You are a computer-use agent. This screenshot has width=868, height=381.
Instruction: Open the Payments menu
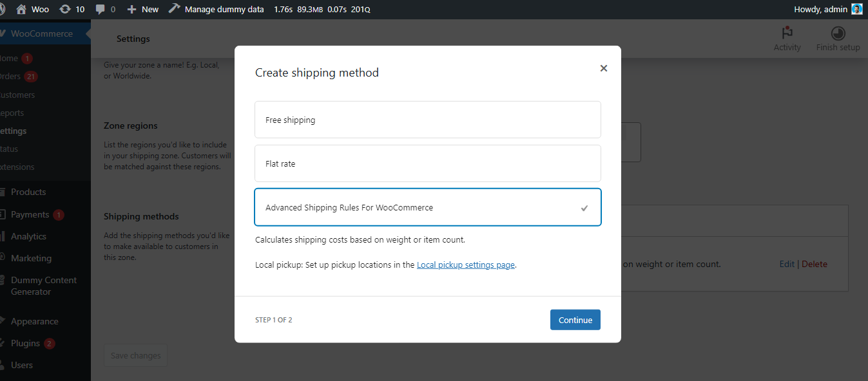30,214
